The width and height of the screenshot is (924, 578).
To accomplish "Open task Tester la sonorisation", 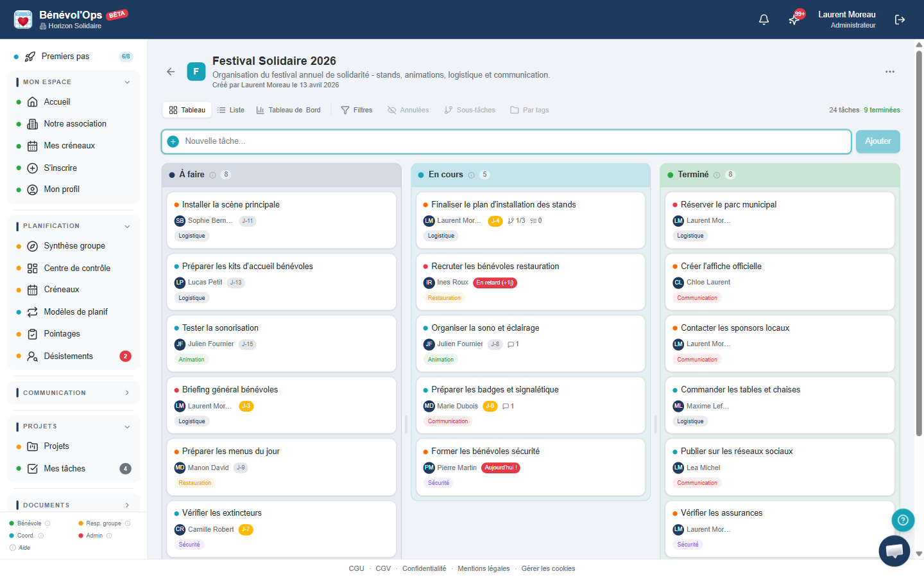I will 281,344.
